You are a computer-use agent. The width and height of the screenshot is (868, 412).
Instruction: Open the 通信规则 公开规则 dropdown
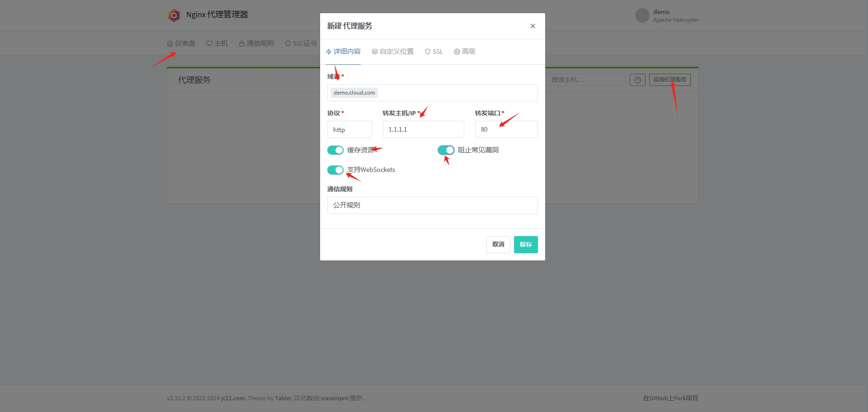point(433,205)
